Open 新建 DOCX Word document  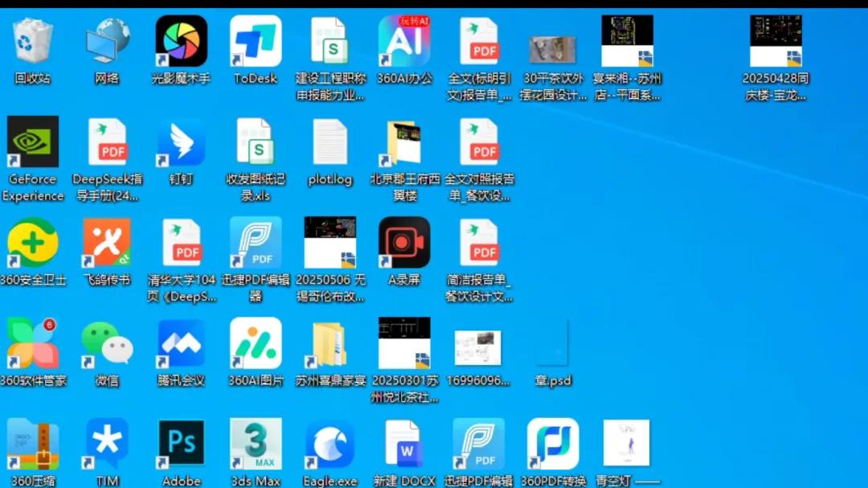tap(404, 444)
